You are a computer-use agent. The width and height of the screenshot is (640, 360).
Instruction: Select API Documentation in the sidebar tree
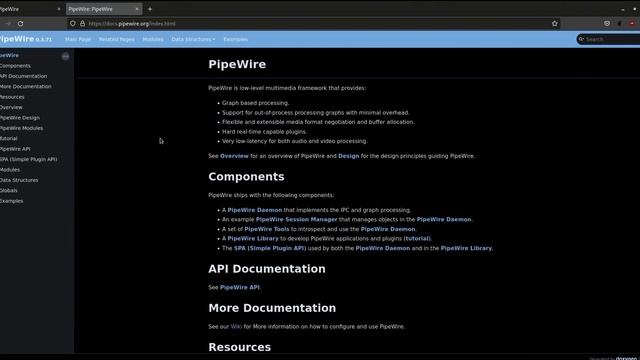click(23, 76)
